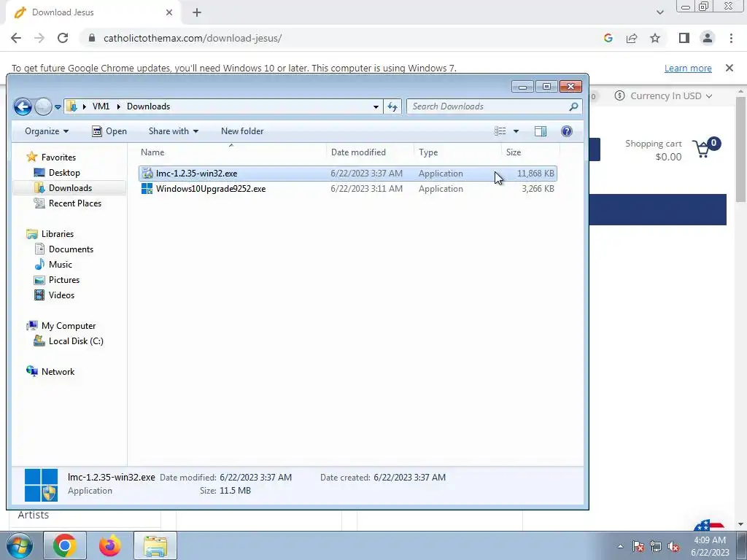Click Favorites in the navigation pane
This screenshot has width=747, height=560.
(x=58, y=157)
